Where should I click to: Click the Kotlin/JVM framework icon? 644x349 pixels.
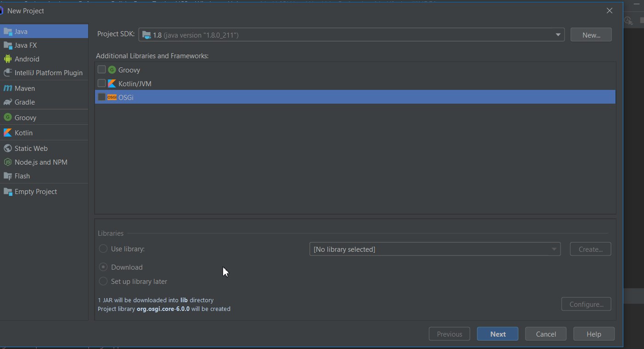[112, 83]
